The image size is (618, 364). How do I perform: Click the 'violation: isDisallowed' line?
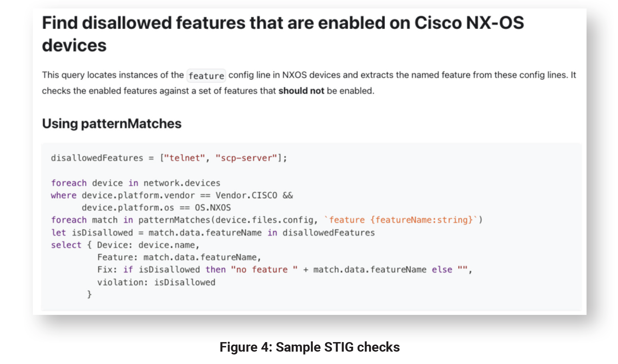tap(156, 282)
